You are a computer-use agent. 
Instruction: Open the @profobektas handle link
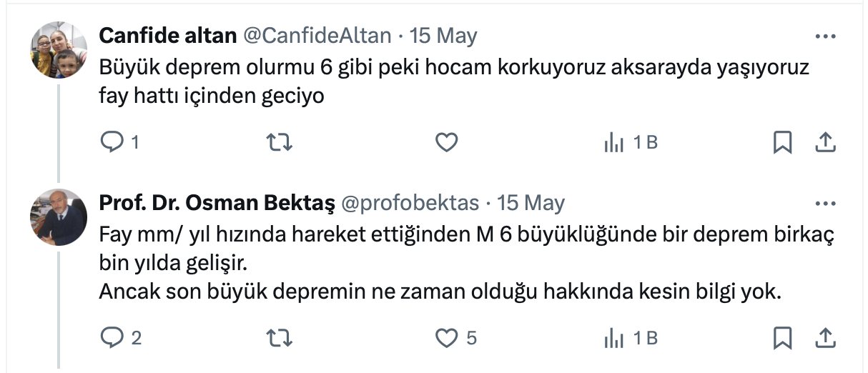[x=410, y=204]
